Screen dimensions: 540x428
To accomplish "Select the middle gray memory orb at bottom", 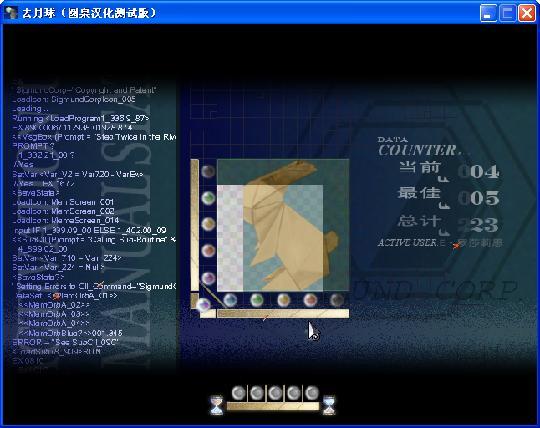I will coord(275,393).
